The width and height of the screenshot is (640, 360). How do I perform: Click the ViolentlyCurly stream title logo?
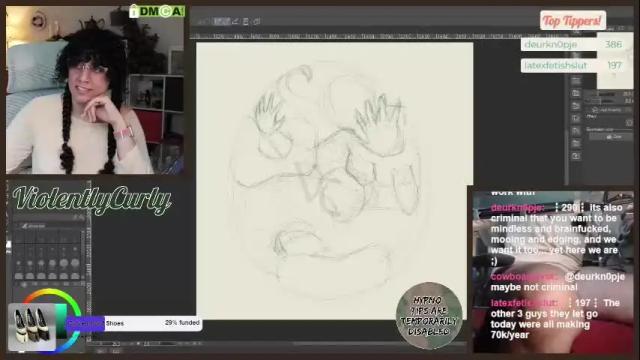point(92,200)
